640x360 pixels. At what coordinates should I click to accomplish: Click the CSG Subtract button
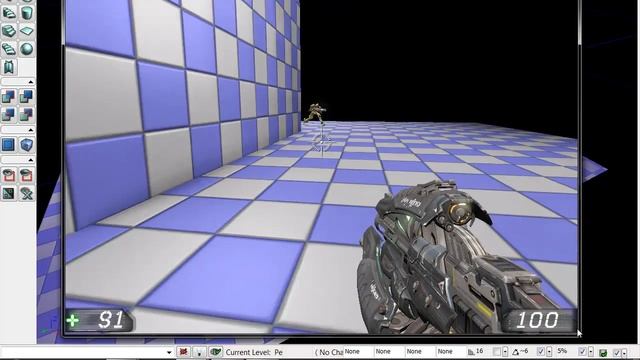[27, 96]
